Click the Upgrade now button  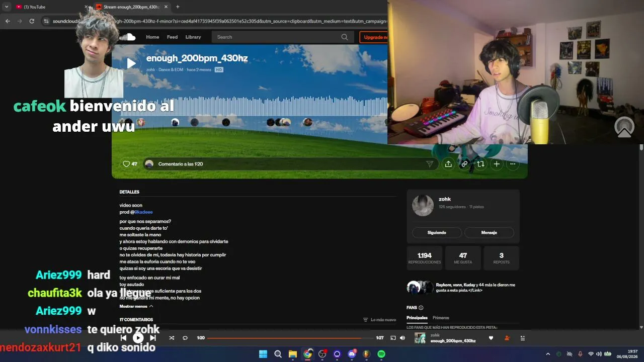coord(375,37)
